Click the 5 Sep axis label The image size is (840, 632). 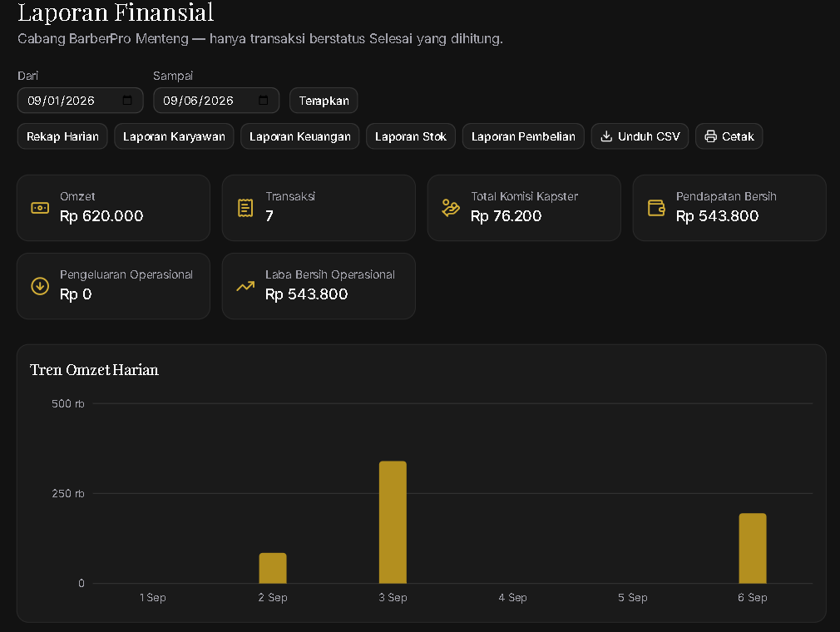pos(633,597)
